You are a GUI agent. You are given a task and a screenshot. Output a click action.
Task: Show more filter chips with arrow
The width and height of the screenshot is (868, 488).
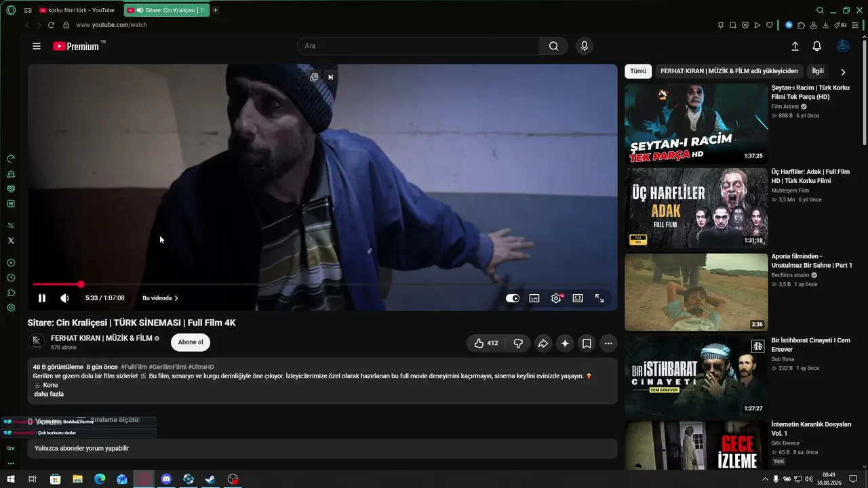point(843,71)
